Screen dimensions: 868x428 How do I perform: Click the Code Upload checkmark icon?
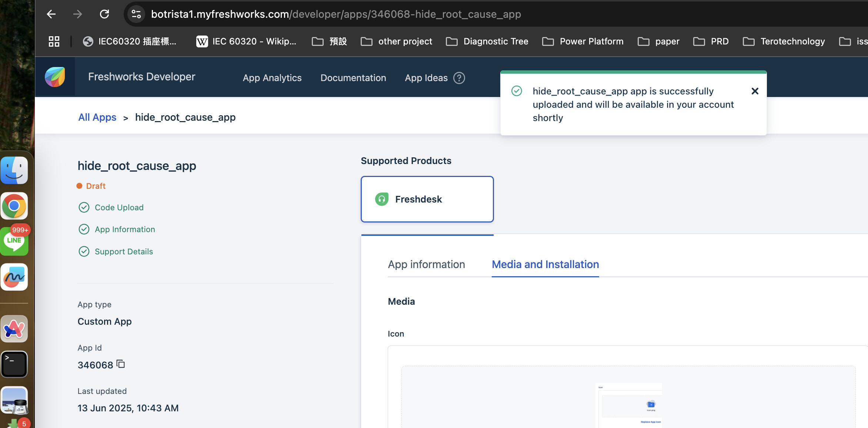[84, 207]
